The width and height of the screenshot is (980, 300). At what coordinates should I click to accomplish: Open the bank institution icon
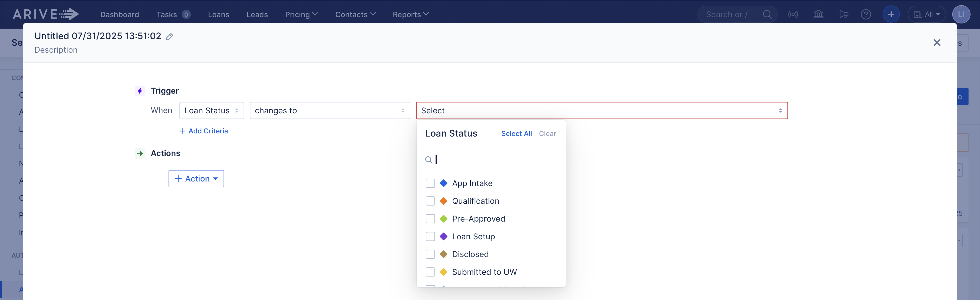[818, 14]
